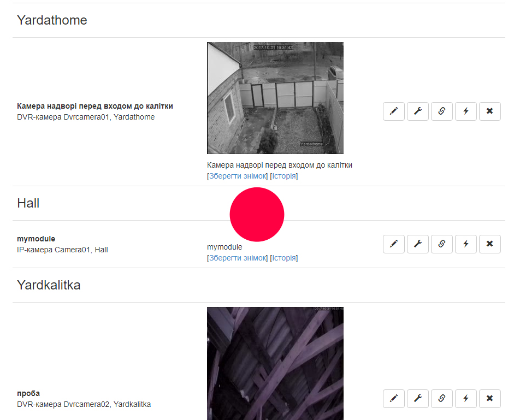
Task: Open the Yardathome camera snapshot thumbnail
Action: coord(275,98)
